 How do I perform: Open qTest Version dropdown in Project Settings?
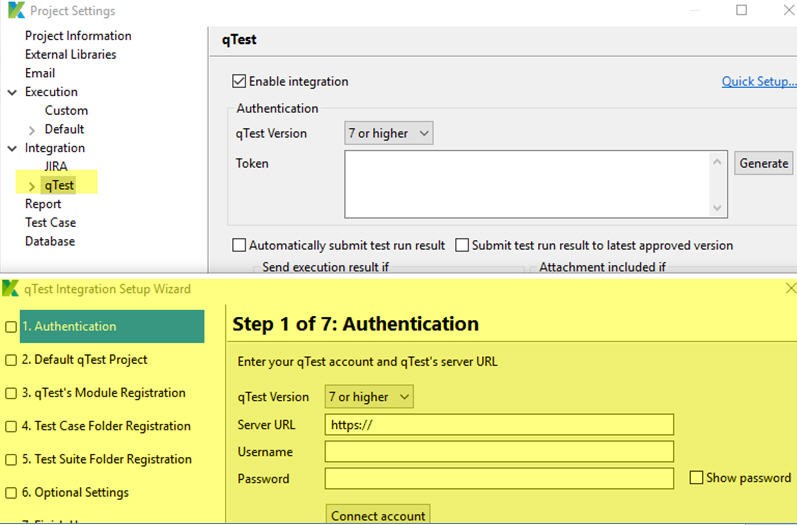[x=389, y=133]
